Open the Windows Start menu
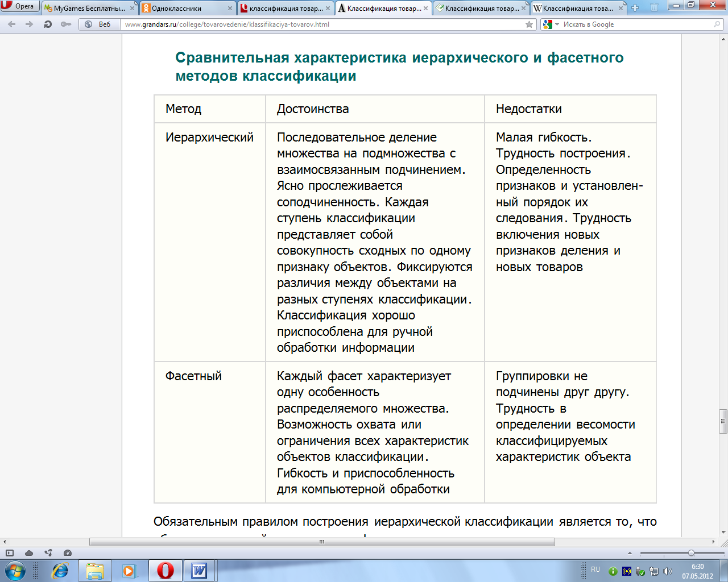This screenshot has height=582, width=728. (15, 571)
